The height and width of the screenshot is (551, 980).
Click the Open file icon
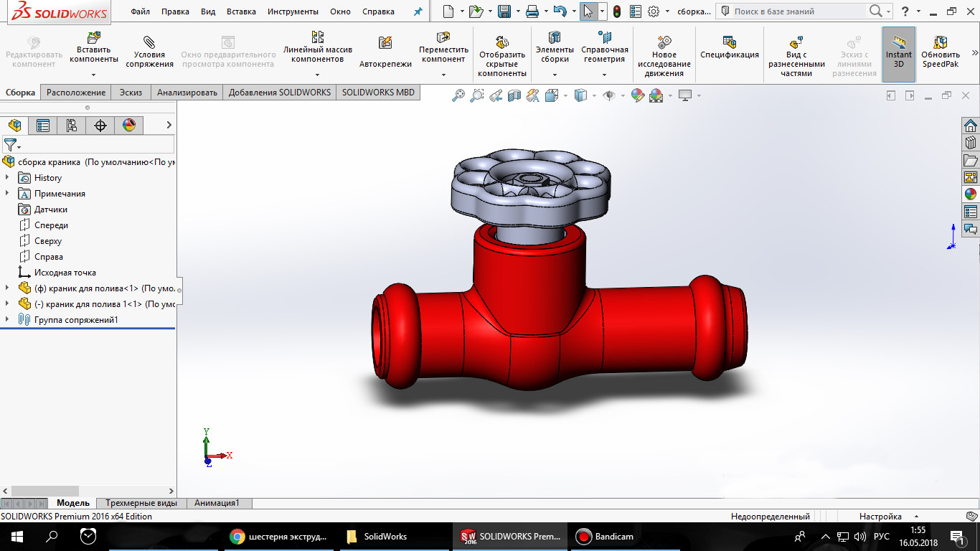pos(475,11)
